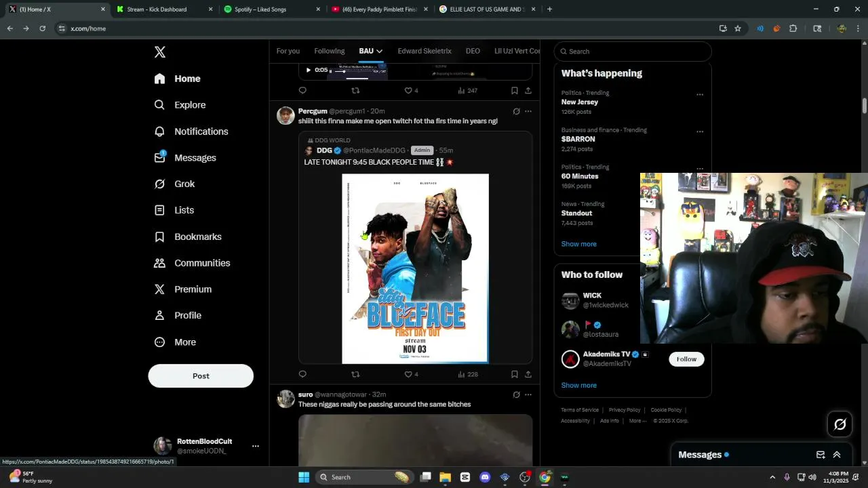Click the taskbar Search box
The width and height of the screenshot is (868, 488).
point(365,477)
